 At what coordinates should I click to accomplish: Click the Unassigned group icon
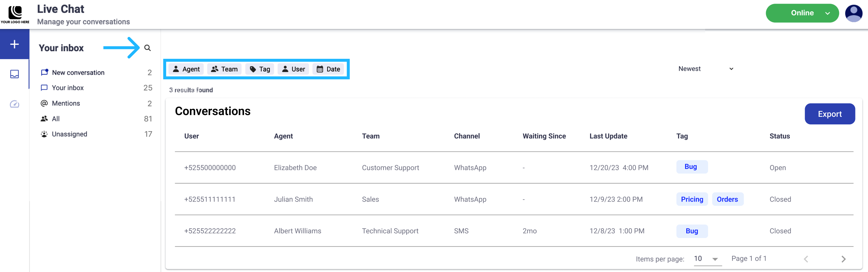(x=44, y=134)
